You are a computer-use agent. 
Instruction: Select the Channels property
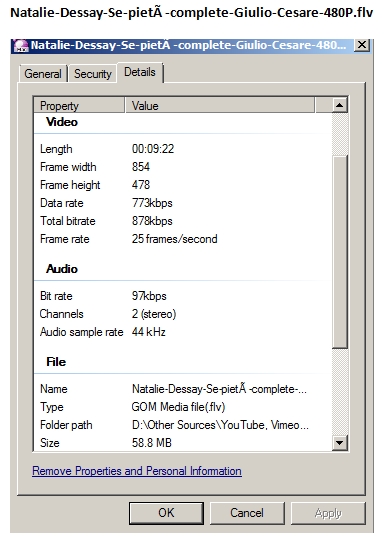click(x=62, y=314)
